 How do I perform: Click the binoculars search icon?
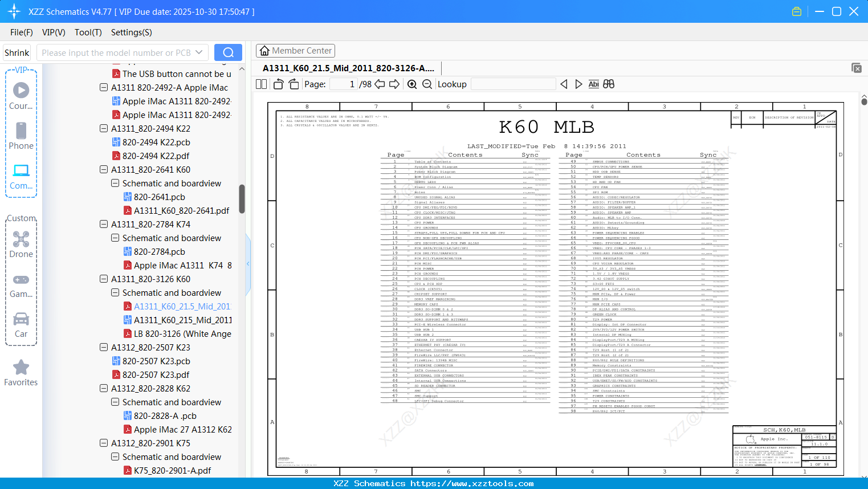tap(609, 84)
